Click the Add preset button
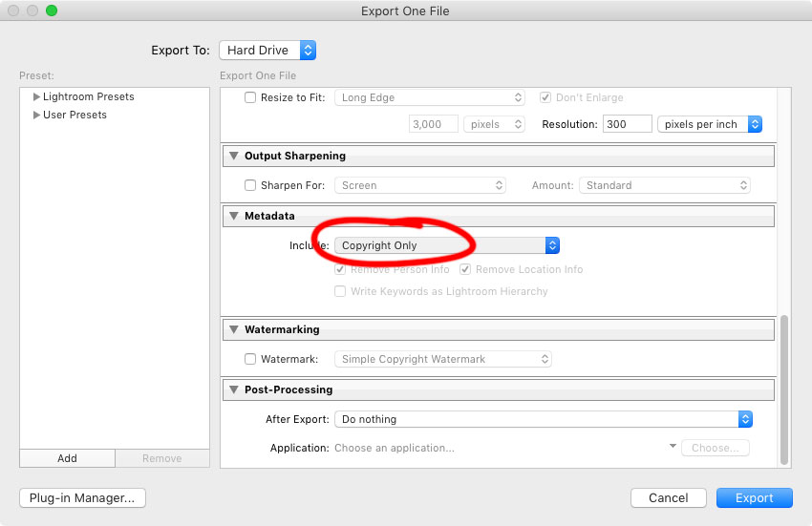This screenshot has width=812, height=526. click(67, 458)
